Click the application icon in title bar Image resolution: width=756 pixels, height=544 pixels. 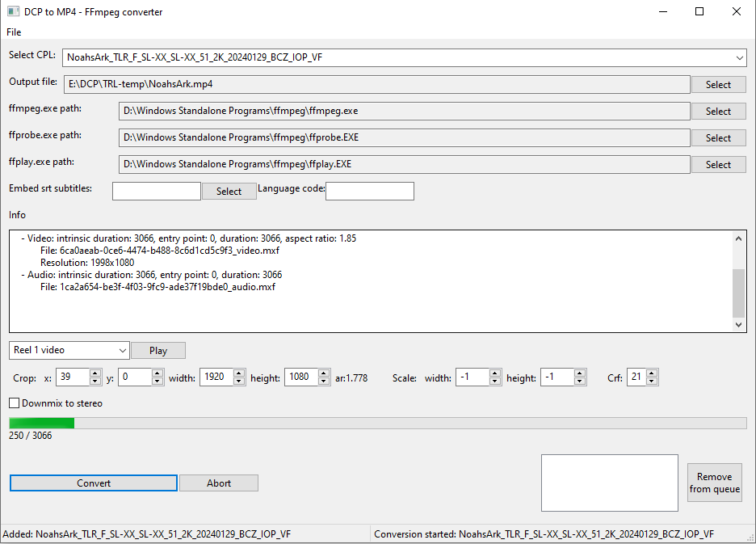coord(13,11)
